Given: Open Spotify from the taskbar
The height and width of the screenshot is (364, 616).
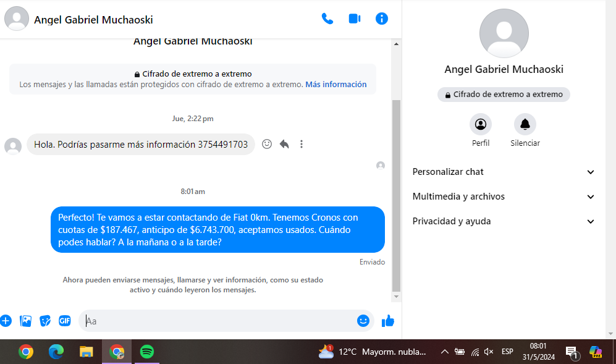Looking at the screenshot, I should click(x=147, y=352).
